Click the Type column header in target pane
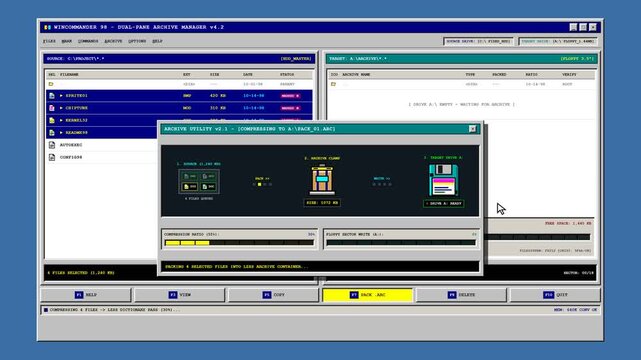This screenshot has height=360, width=641. pyautogui.click(x=470, y=74)
